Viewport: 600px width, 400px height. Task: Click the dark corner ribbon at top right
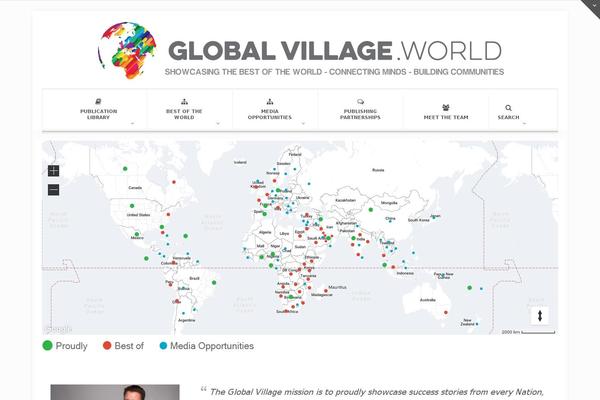tap(592, 7)
